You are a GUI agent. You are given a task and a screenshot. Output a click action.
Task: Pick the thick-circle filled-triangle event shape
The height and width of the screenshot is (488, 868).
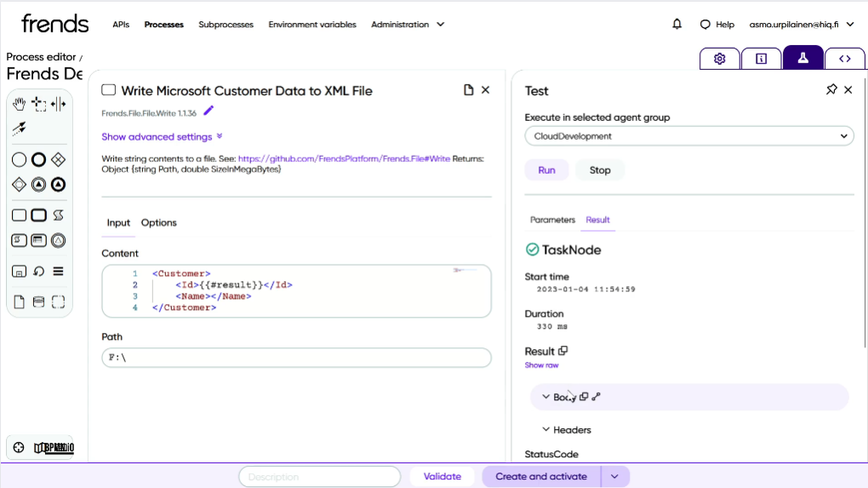tap(58, 185)
